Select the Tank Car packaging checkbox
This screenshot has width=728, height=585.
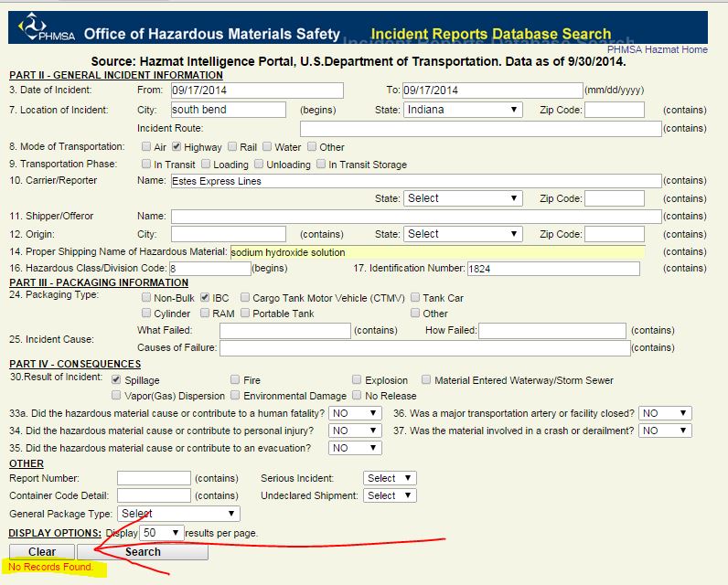[415, 297]
